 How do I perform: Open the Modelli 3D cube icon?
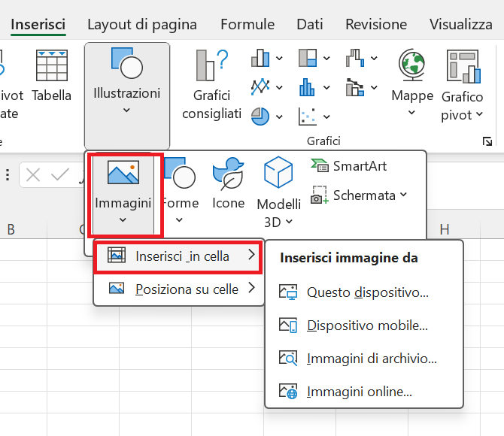(x=278, y=172)
